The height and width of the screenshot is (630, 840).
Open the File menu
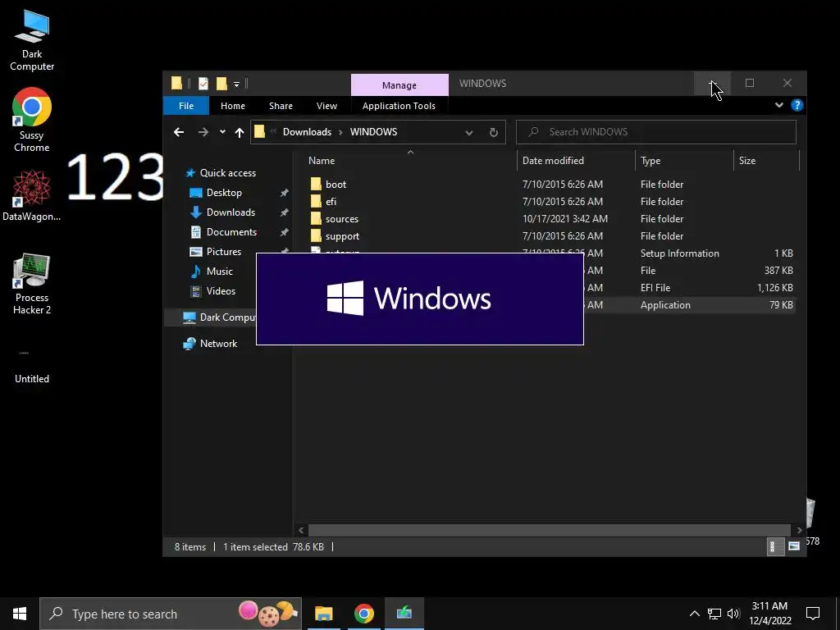tap(186, 106)
